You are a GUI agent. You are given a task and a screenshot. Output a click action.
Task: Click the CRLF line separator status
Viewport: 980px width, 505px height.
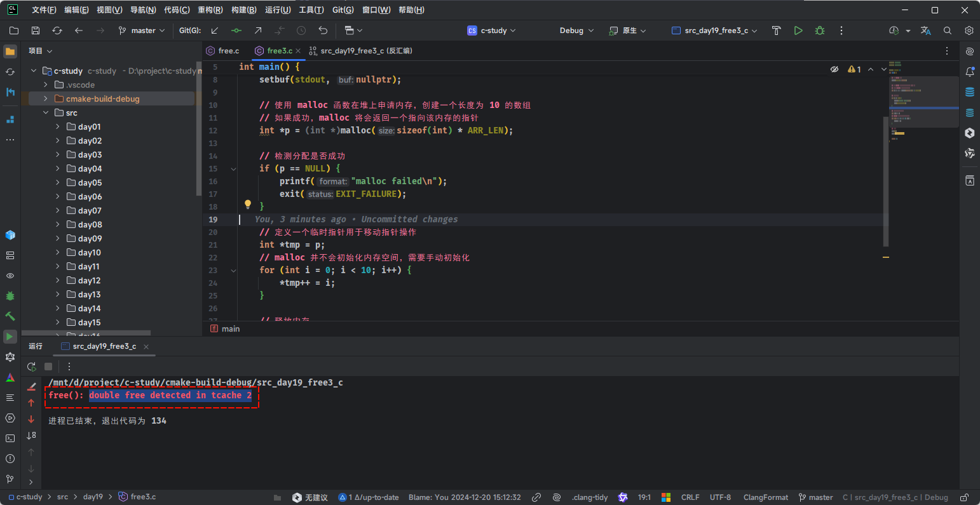coord(690,497)
